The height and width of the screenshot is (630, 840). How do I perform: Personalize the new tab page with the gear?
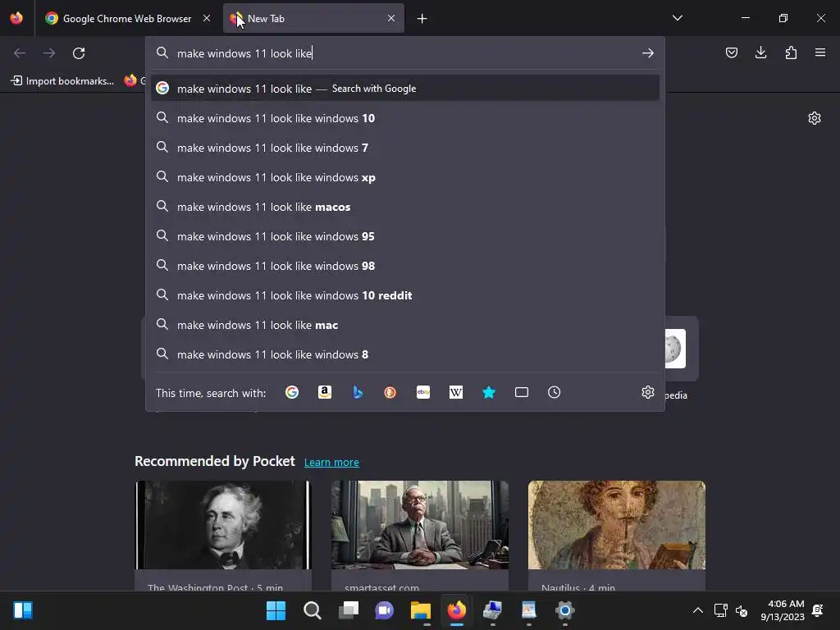815,118
